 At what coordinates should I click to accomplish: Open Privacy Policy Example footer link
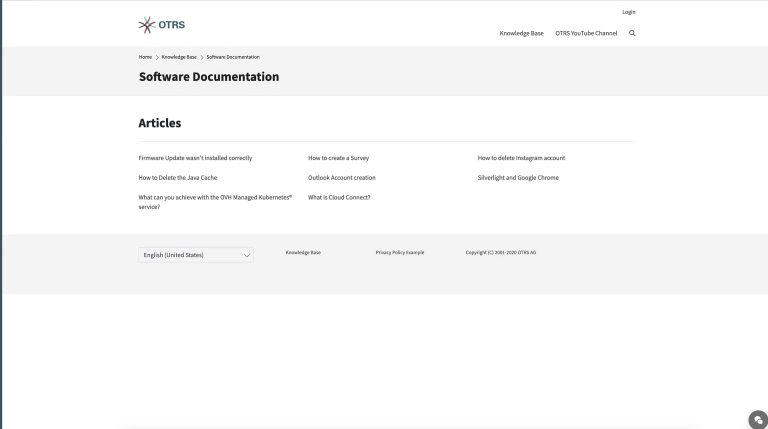click(400, 253)
